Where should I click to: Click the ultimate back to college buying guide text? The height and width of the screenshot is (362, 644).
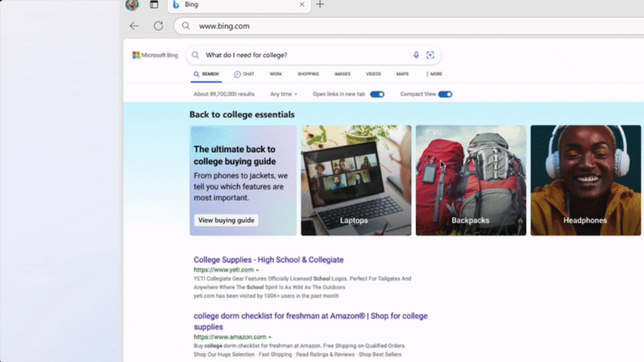(235, 156)
